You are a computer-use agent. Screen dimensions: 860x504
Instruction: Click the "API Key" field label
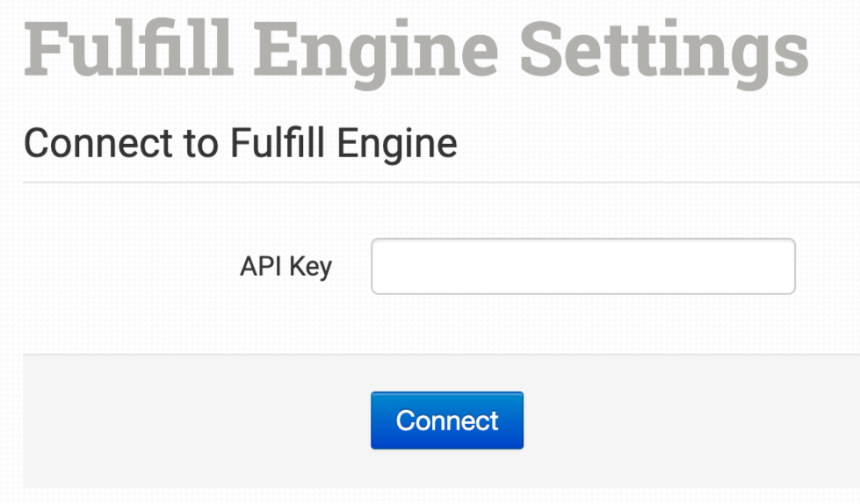pos(285,266)
